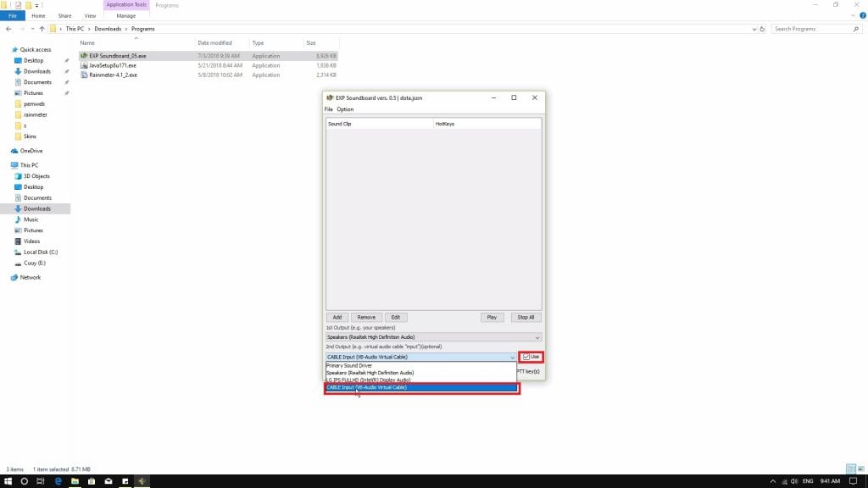Choose Speakers (Realtek High Definition Audio) option
Image resolution: width=868 pixels, height=488 pixels.
(x=420, y=373)
